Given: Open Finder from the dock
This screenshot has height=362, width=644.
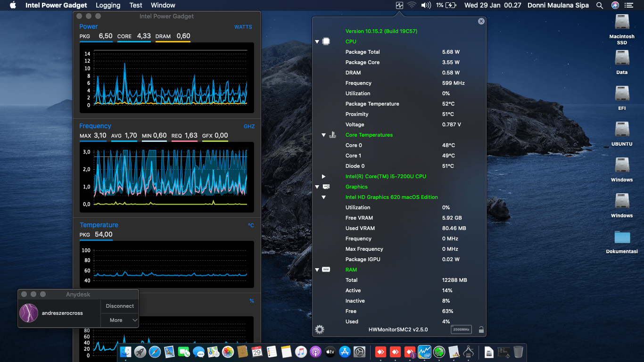Looking at the screenshot, I should [125, 352].
